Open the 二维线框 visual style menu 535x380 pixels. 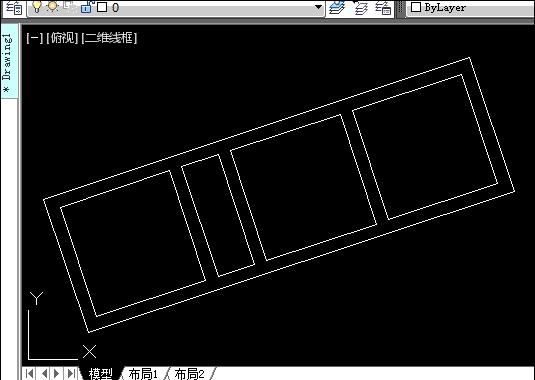(x=109, y=38)
